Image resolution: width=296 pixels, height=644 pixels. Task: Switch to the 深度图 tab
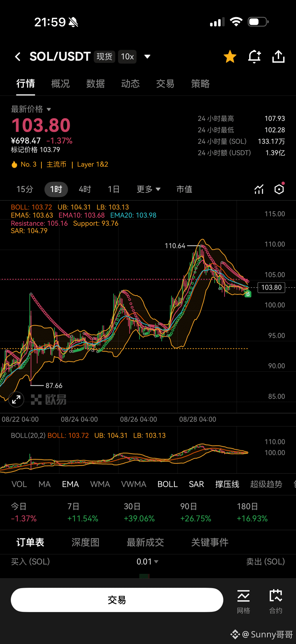click(x=85, y=542)
